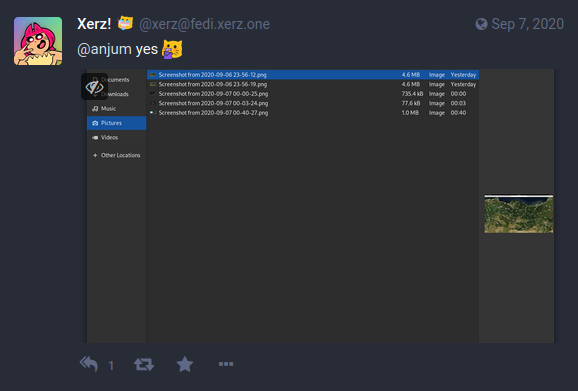Click the file icon of 23-56-12.png
The width and height of the screenshot is (578, 391).
[x=153, y=75]
